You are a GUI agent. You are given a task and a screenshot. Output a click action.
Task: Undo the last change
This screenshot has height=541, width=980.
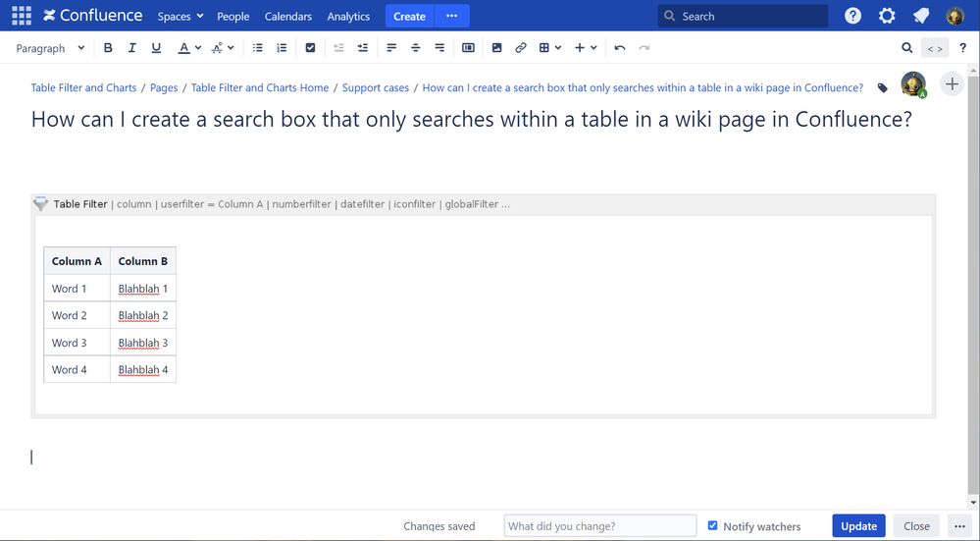620,47
